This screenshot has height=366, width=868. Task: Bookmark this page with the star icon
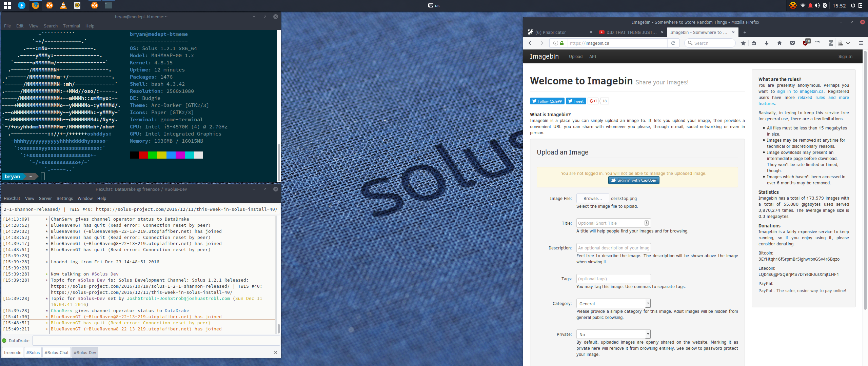pyautogui.click(x=743, y=43)
